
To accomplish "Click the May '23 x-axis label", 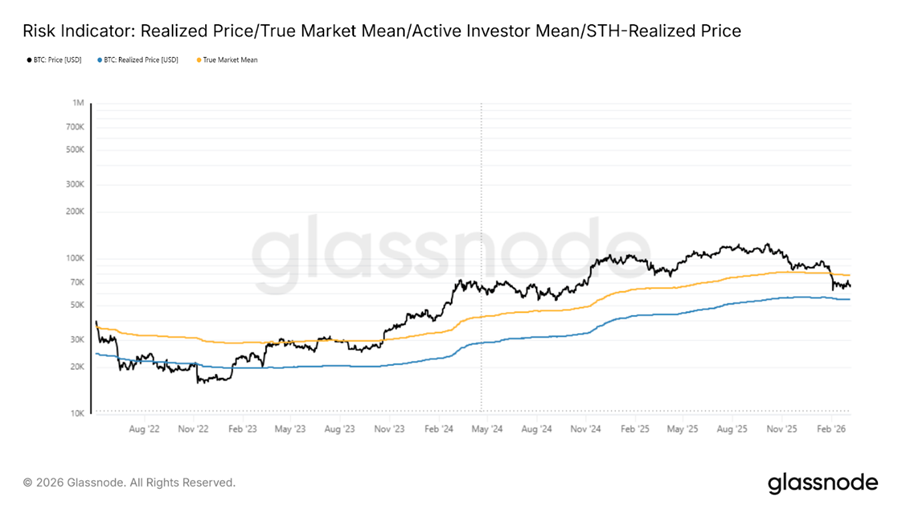I will (x=289, y=429).
